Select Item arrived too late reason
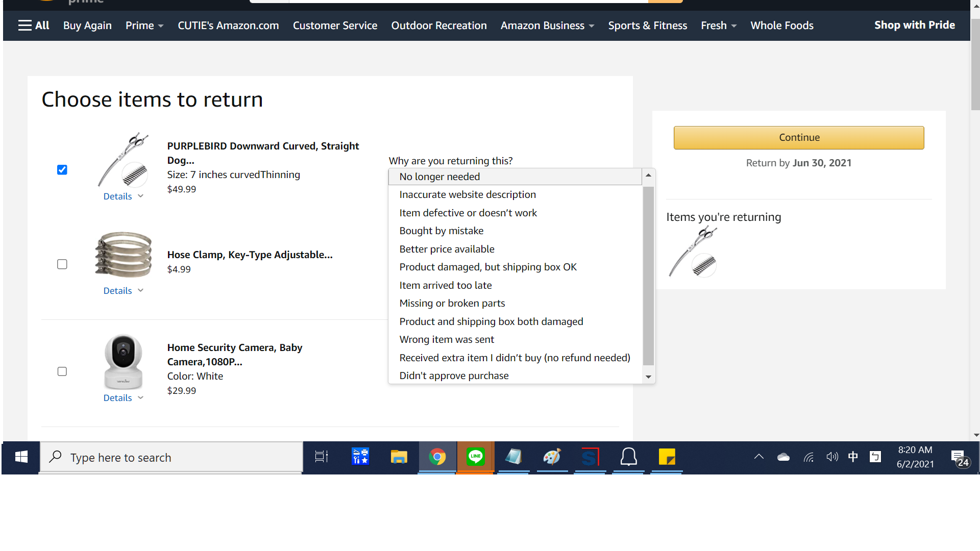 (x=515, y=286)
